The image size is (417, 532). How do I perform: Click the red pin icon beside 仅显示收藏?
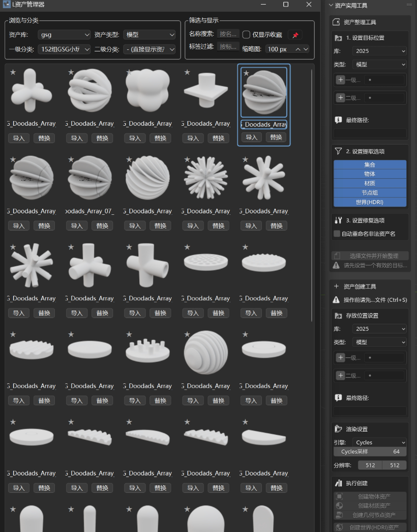click(x=295, y=35)
